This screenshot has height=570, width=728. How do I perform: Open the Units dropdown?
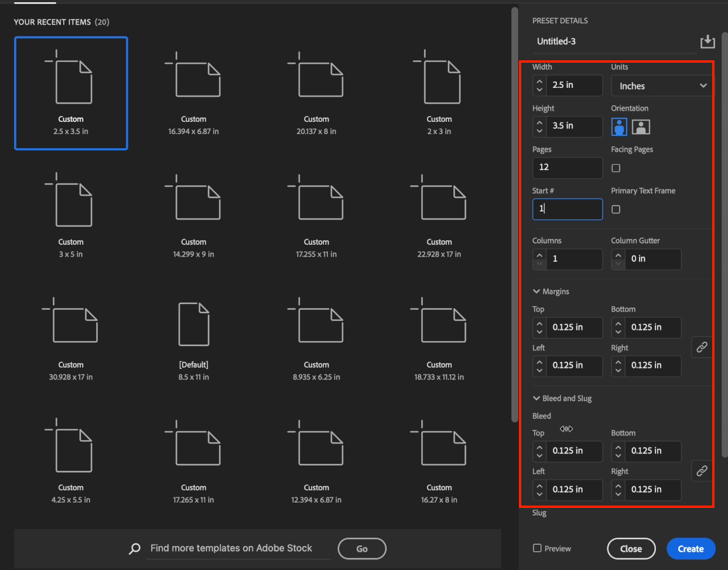pyautogui.click(x=661, y=86)
